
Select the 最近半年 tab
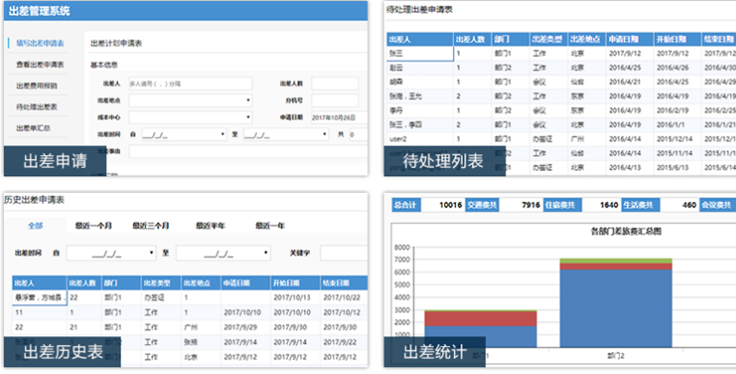coord(211,226)
